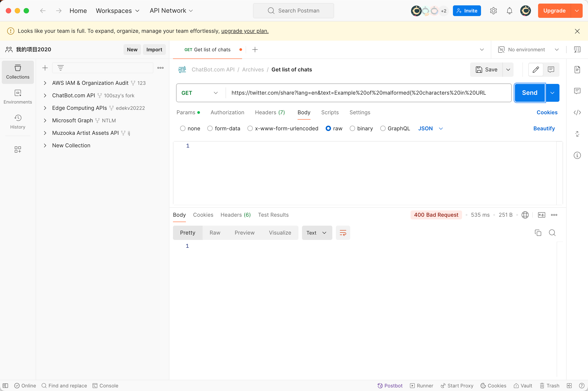
Task: Open the Comments icon in right sidebar
Action: click(577, 91)
